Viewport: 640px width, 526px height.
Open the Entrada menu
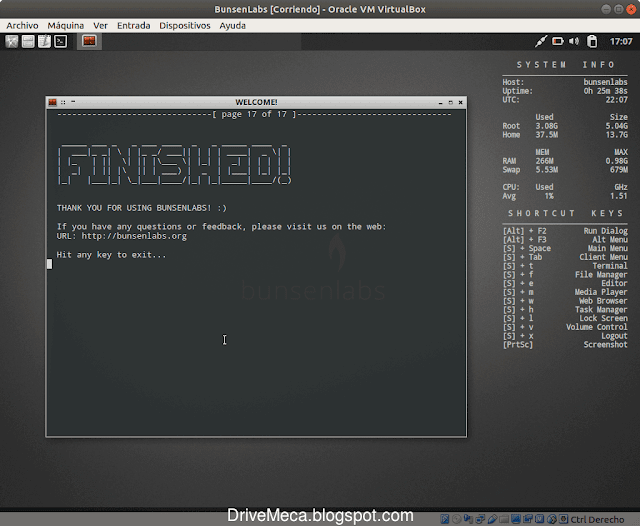(133, 25)
